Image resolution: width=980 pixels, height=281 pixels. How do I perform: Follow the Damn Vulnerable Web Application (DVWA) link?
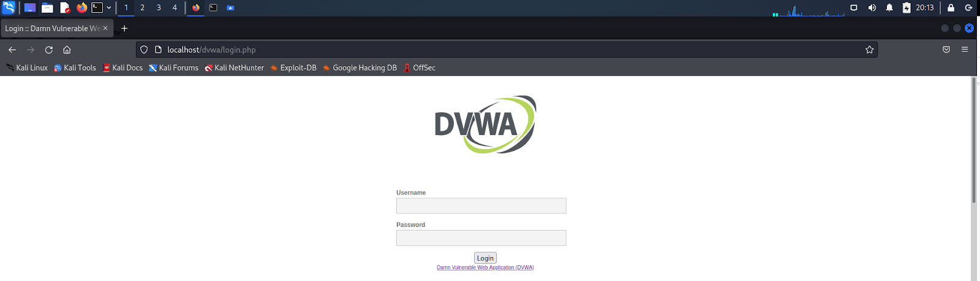click(485, 268)
